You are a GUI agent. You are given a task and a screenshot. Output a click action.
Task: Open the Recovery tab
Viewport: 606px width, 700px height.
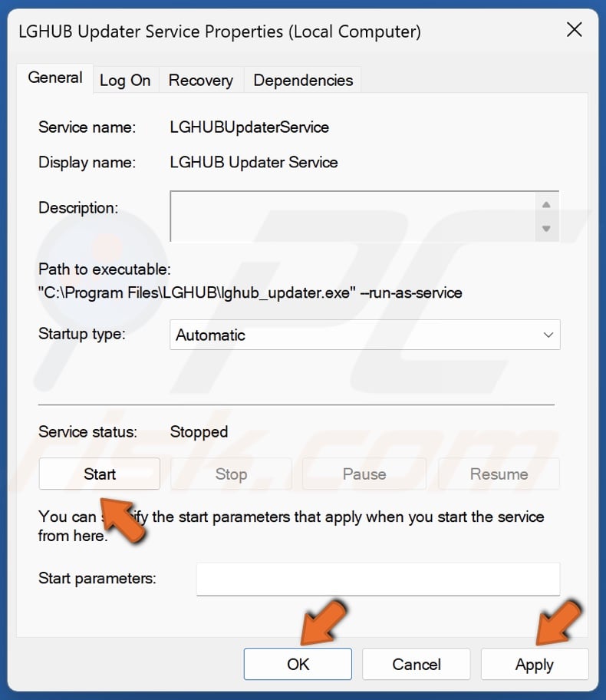(201, 80)
